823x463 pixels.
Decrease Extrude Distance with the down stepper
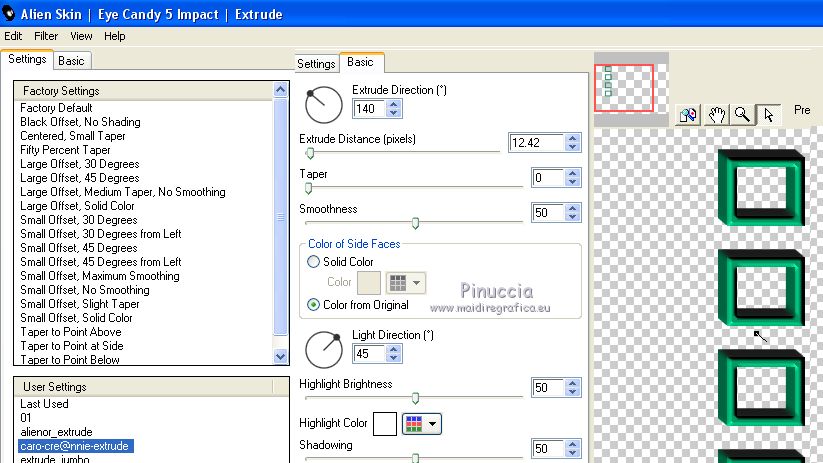(x=573, y=147)
